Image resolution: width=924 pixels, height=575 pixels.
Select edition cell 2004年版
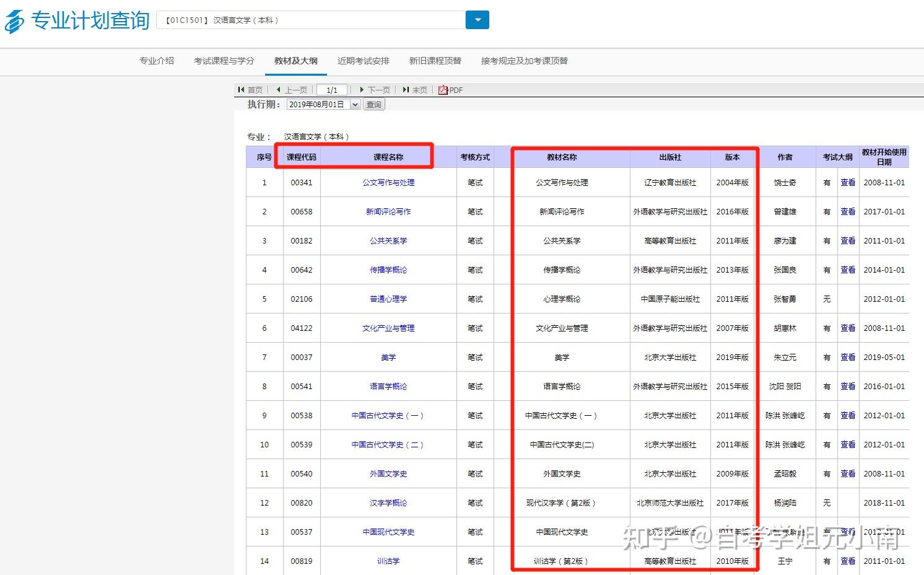(733, 183)
